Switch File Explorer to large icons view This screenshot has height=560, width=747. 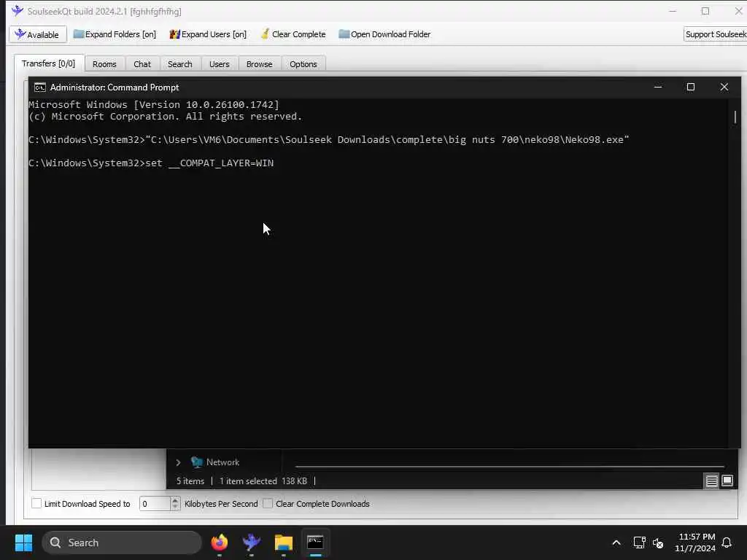727,481
